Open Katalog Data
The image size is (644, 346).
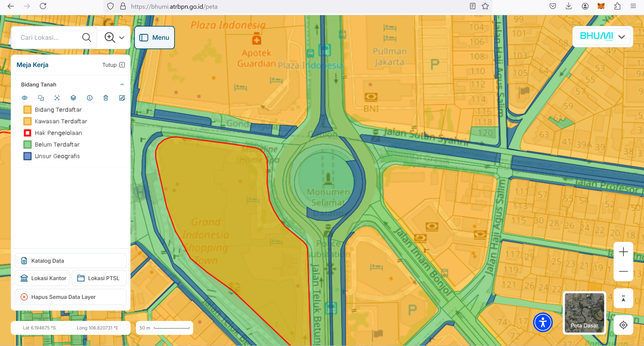click(70, 261)
